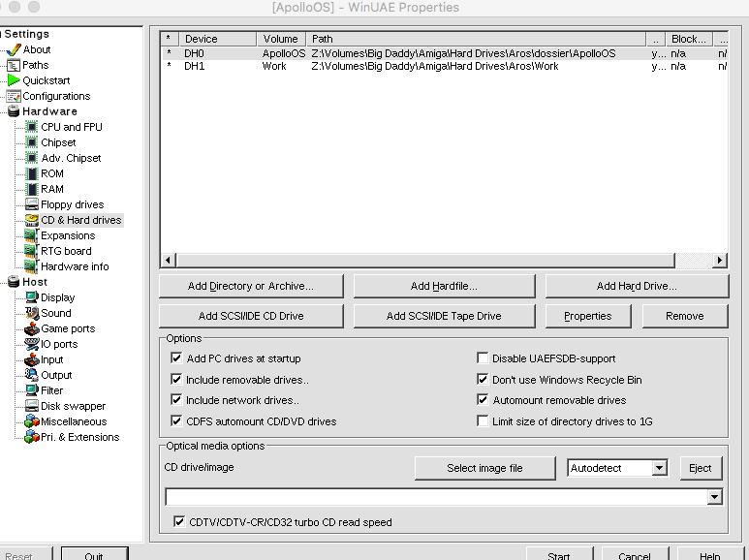Screen dimensions: 749x560
Task: Click the CPU and FPU chip icon
Action: (x=32, y=127)
